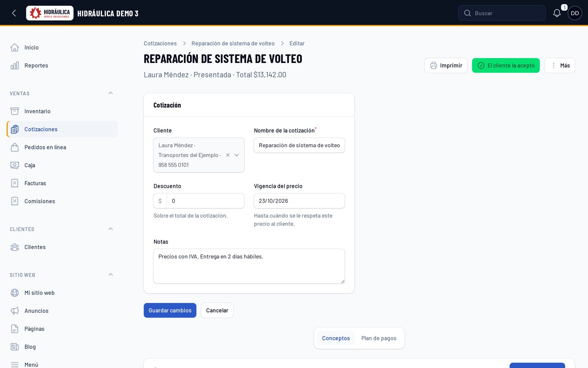Click the back arrow in top bar
This screenshot has width=588, height=368.
pyautogui.click(x=14, y=13)
